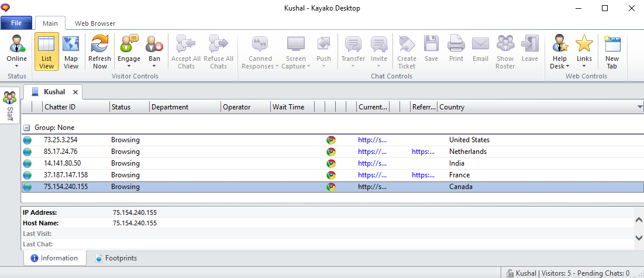Switch to List View
The width and height of the screenshot is (644, 278).
click(46, 52)
